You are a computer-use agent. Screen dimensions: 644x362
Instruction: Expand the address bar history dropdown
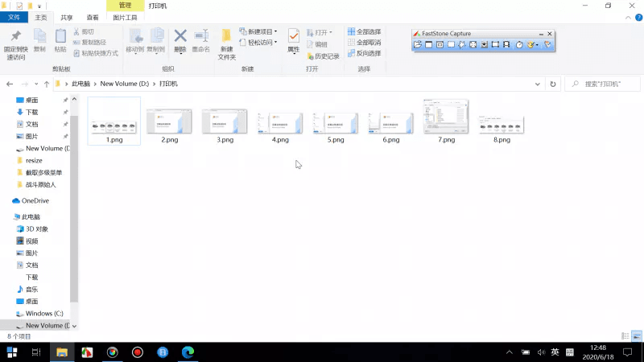537,84
